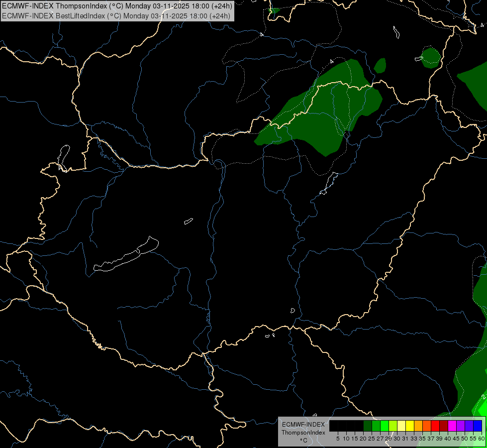This screenshot has height=448, width=487.
Task: Click the legend scale value 30
Action: click(x=397, y=439)
